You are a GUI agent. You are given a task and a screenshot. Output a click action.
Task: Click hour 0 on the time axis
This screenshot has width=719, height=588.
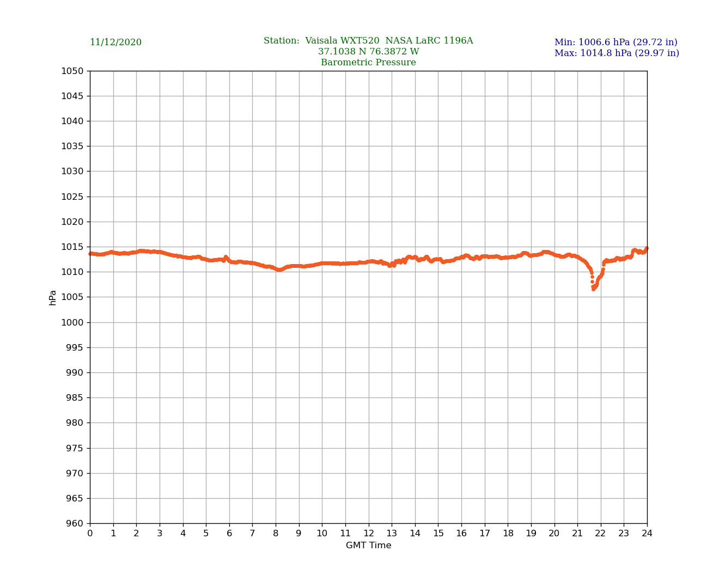(90, 534)
